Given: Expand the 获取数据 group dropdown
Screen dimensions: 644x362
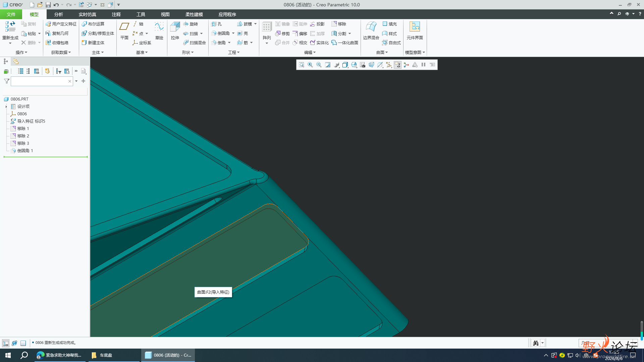Looking at the screenshot, I should tap(61, 53).
